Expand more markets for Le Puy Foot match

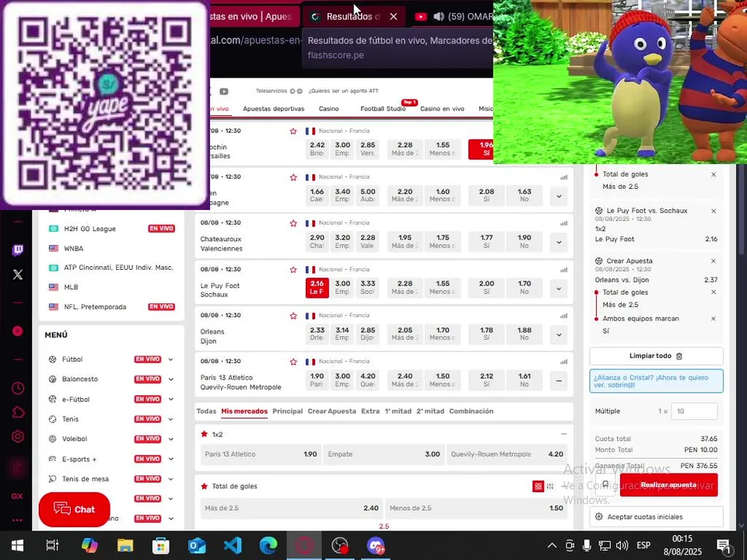click(x=559, y=288)
